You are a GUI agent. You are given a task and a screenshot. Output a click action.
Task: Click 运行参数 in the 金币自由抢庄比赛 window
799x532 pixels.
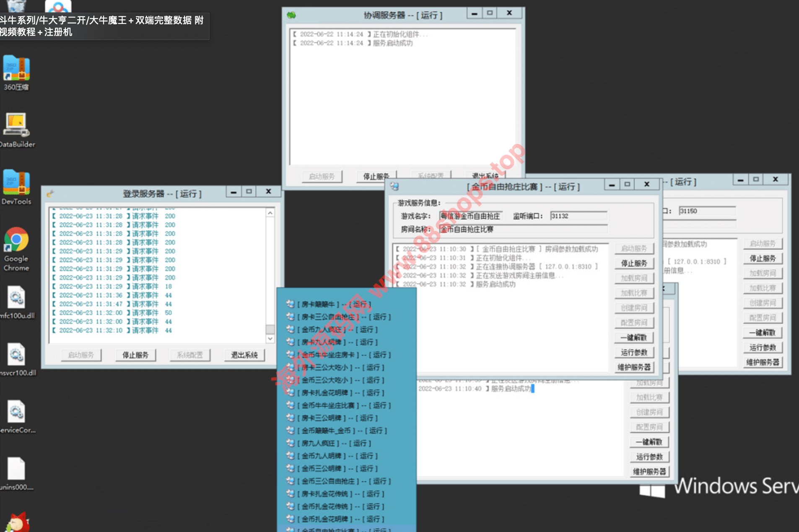634,352
